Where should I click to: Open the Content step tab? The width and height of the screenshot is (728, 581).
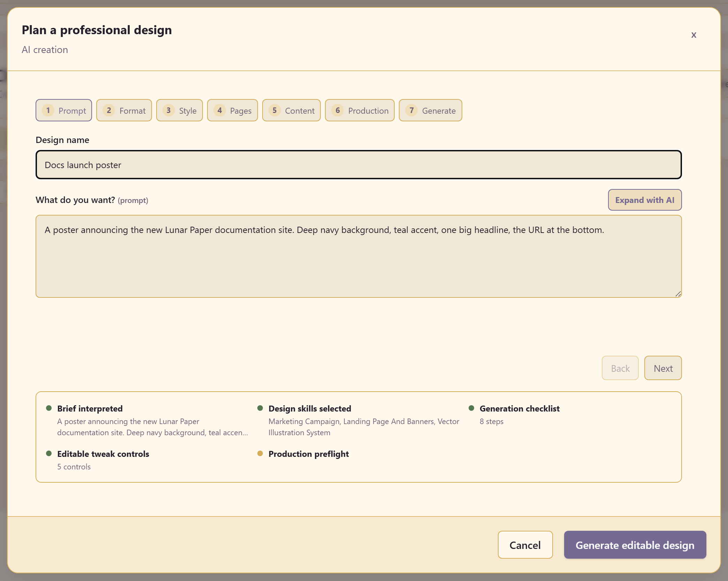(x=291, y=110)
